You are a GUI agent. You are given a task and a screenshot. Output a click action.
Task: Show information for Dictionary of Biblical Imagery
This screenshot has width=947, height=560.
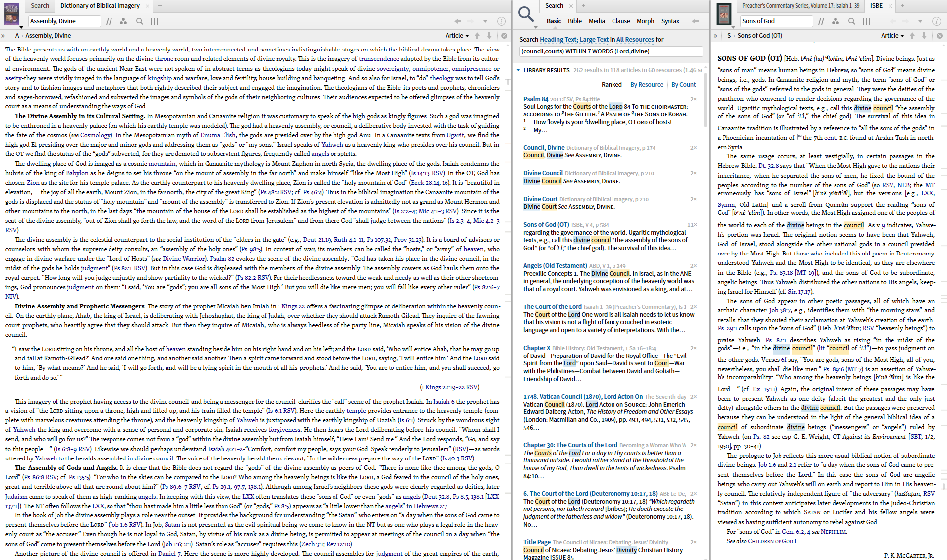coord(501,21)
